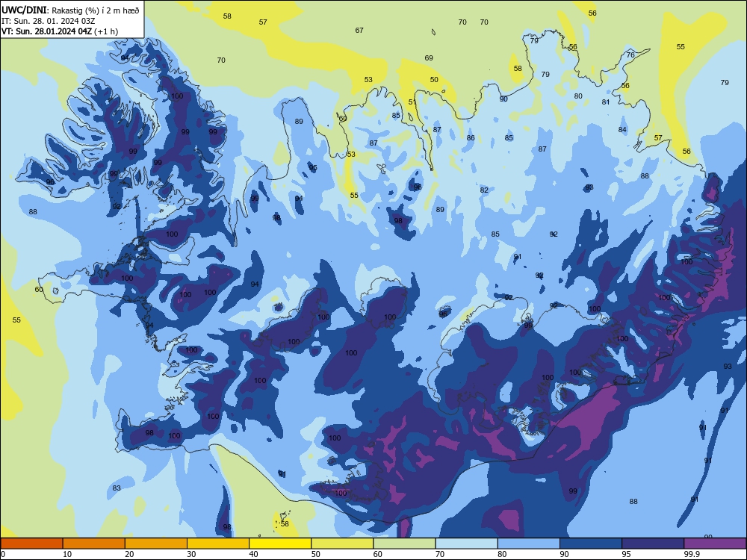Screen dimensions: 747x560
Task: Click the map value '81' in the northeast
Action: click(606, 102)
